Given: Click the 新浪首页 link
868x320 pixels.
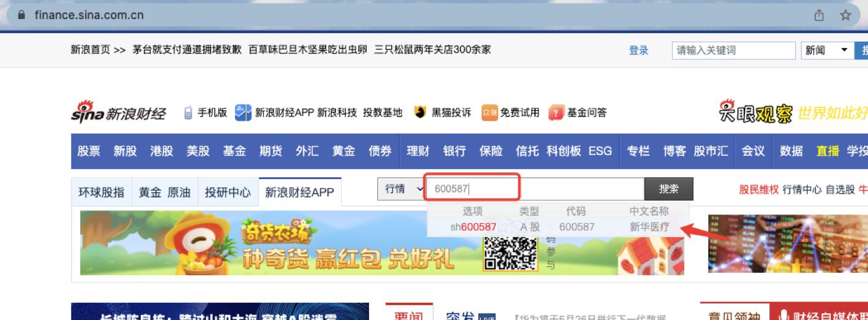Looking at the screenshot, I should tap(91, 50).
